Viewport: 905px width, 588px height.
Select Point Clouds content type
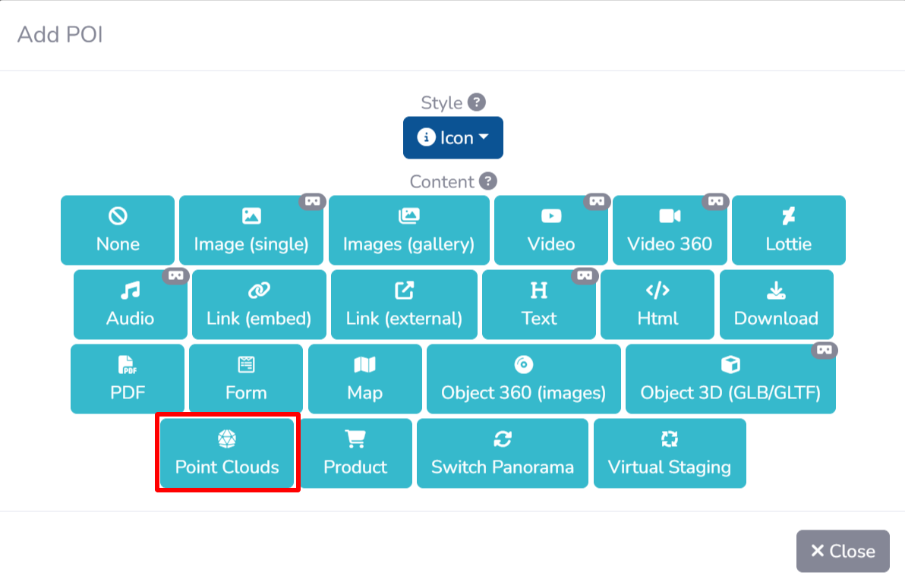tap(227, 454)
